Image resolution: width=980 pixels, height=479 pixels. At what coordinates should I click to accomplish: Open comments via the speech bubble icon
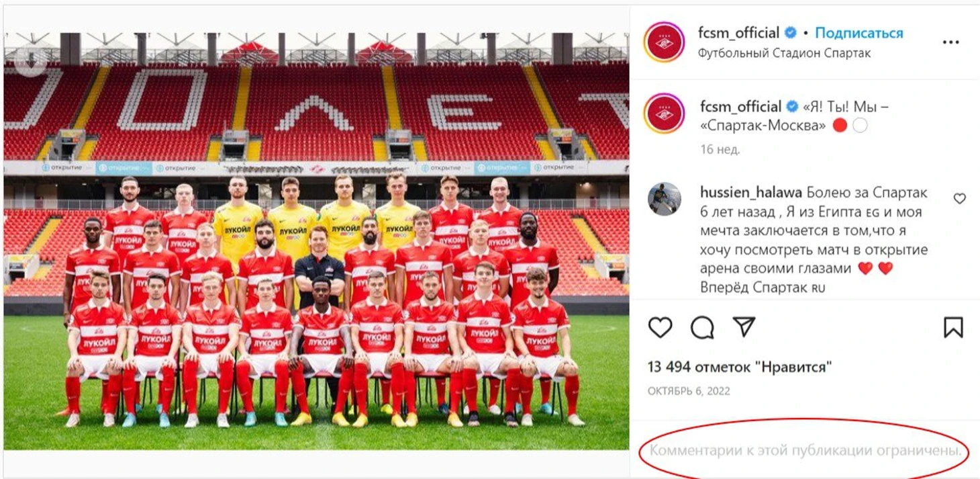coord(702,327)
